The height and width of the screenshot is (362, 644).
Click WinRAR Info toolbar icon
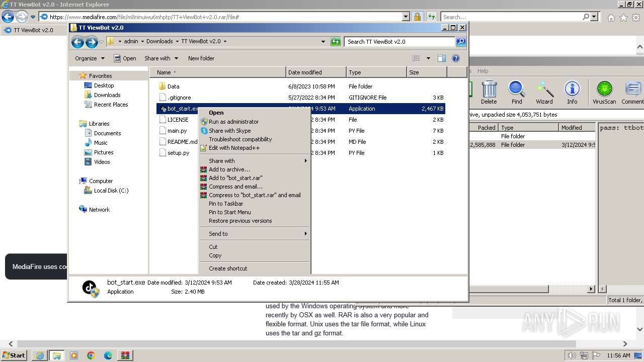(572, 92)
